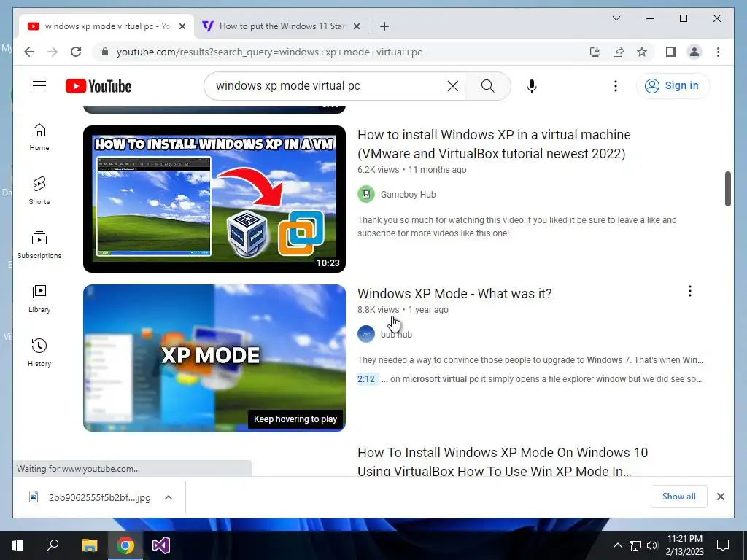Open File Explorer from the taskbar

(x=89, y=545)
